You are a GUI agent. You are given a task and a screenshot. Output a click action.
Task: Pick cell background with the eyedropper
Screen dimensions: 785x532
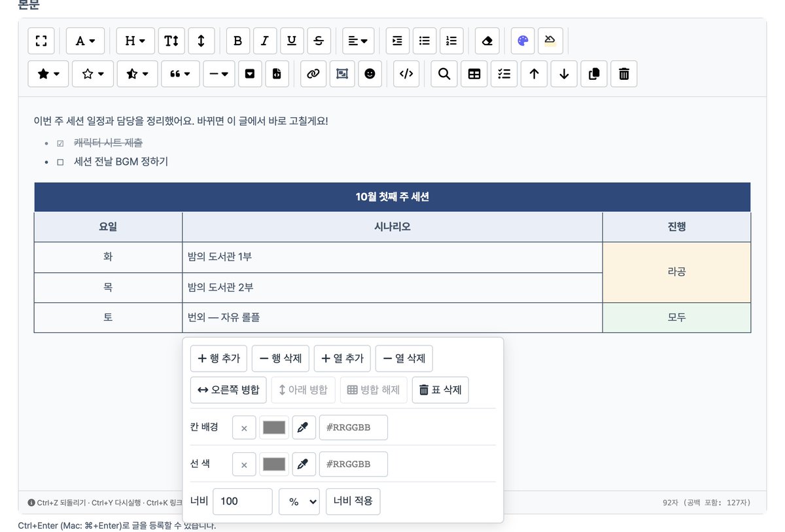point(304,427)
